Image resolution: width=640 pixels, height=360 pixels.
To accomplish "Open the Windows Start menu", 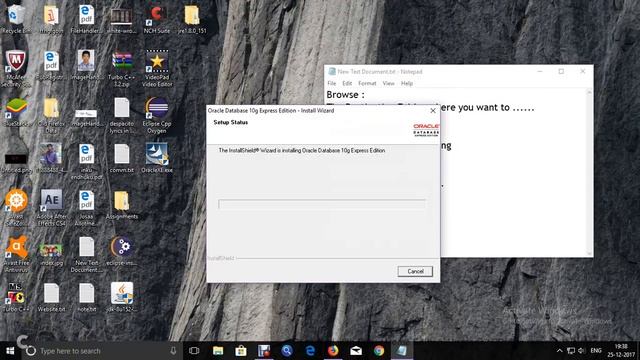I will (x=10, y=351).
